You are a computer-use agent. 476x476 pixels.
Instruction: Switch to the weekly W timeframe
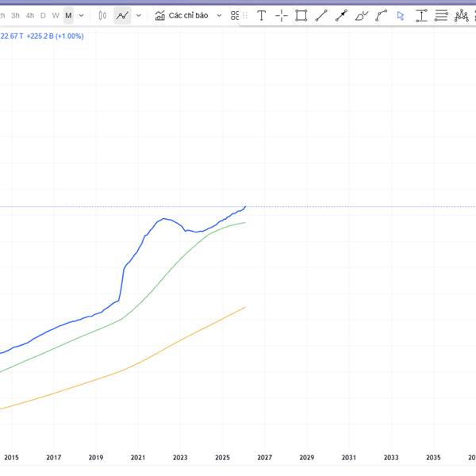coord(56,15)
